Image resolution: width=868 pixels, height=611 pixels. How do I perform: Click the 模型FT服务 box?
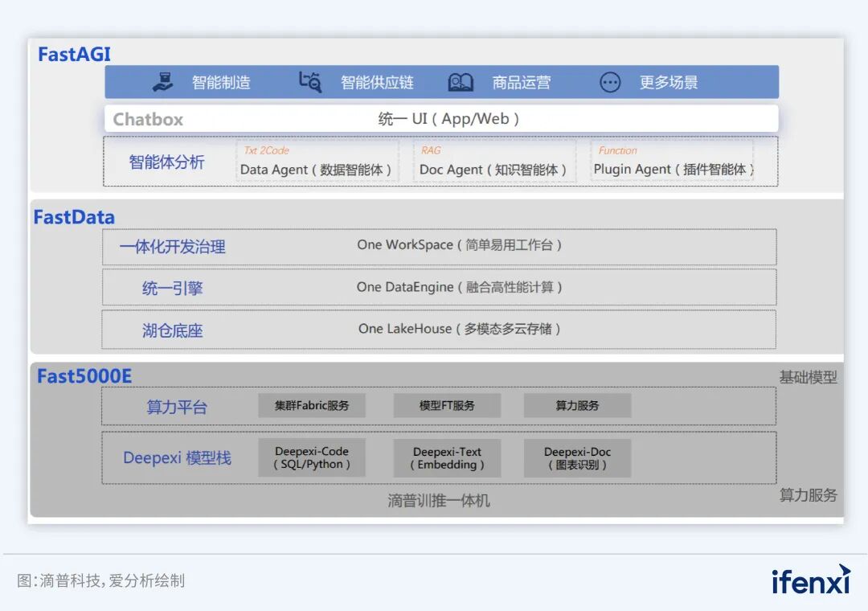pyautogui.click(x=448, y=405)
